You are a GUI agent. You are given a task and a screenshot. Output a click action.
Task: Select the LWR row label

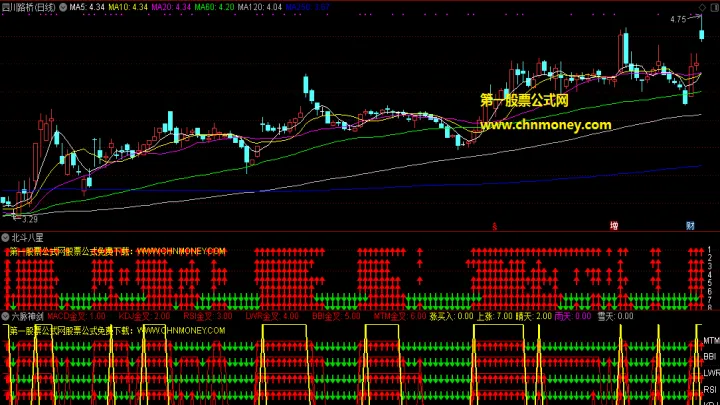[x=710, y=373]
